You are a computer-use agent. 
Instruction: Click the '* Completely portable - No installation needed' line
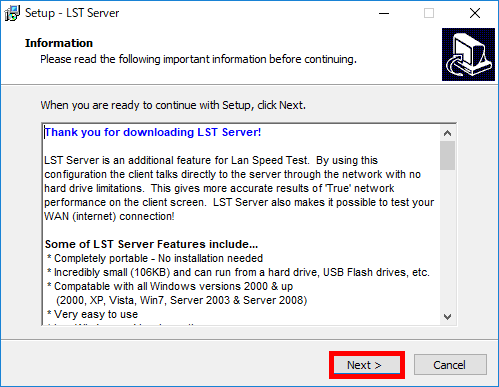click(155, 258)
